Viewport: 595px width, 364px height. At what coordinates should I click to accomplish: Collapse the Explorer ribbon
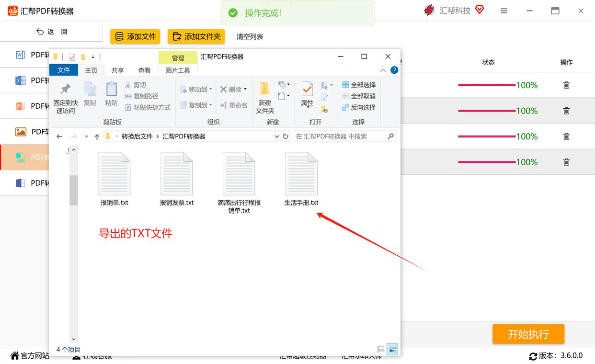(383, 70)
